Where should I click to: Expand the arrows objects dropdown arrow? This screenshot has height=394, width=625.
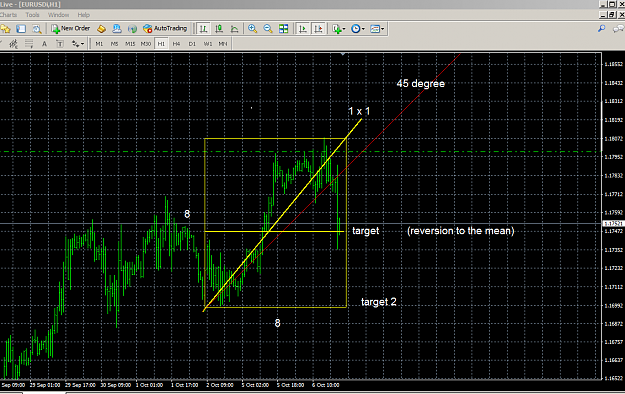(83, 44)
